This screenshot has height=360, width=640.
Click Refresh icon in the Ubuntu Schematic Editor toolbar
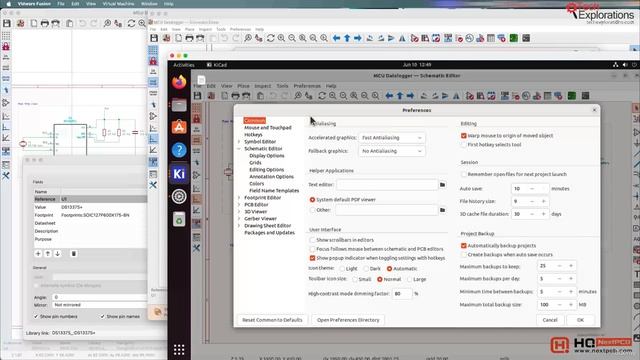coord(322,96)
